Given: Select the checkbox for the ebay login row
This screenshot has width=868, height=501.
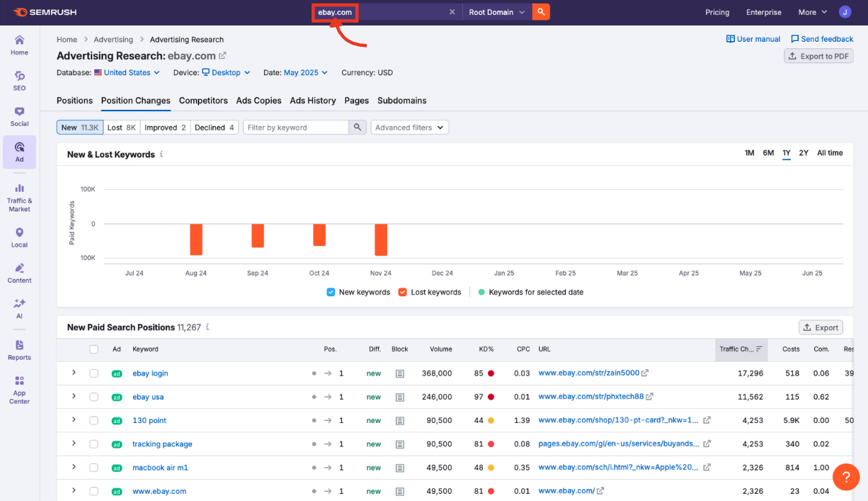Looking at the screenshot, I should (94, 373).
